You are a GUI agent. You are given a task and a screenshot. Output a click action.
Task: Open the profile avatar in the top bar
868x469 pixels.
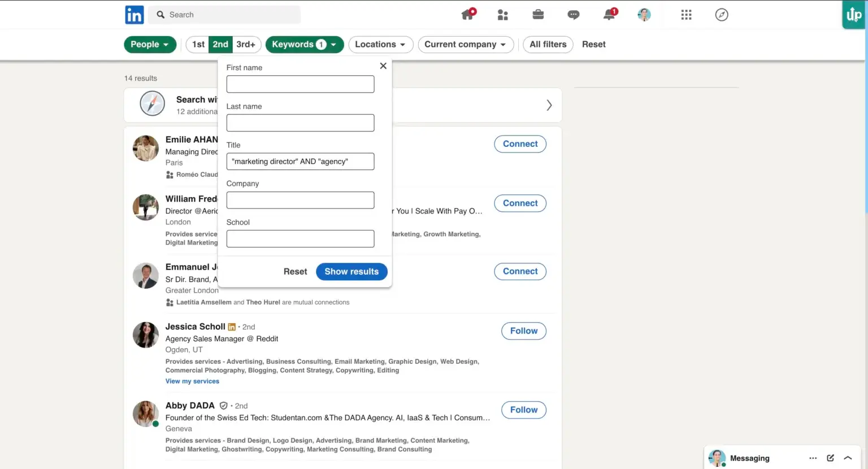coord(644,15)
